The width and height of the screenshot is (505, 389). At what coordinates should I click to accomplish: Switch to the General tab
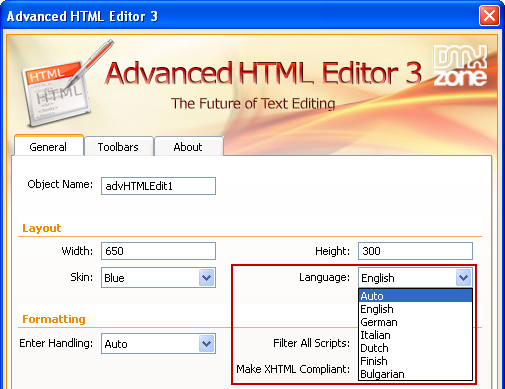[x=49, y=146]
